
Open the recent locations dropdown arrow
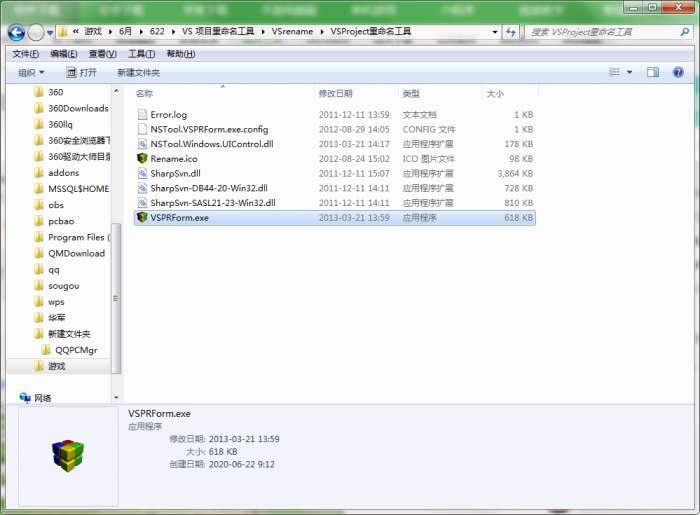click(x=50, y=33)
